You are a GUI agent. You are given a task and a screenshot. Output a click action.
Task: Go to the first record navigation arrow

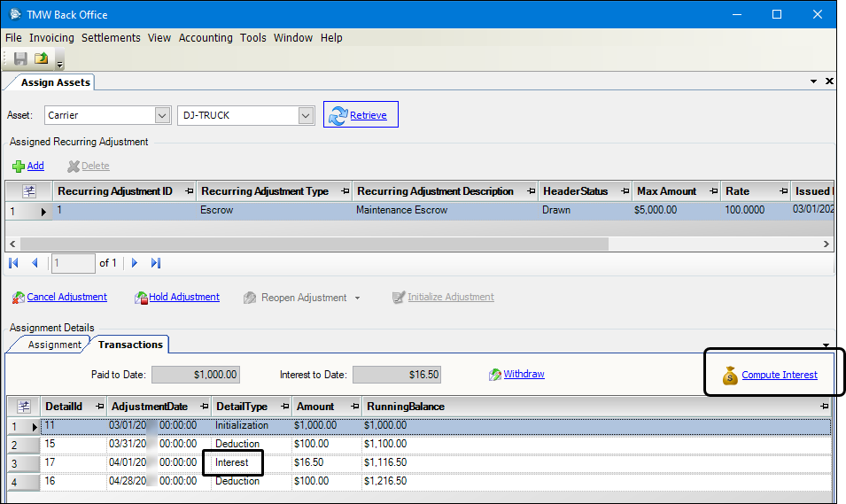click(13, 263)
